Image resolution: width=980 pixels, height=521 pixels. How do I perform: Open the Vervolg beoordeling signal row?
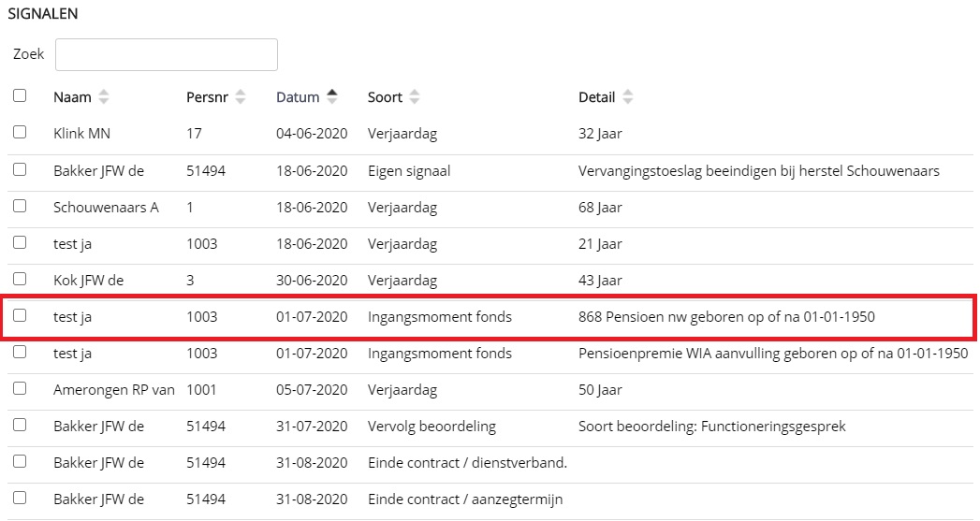(431, 427)
